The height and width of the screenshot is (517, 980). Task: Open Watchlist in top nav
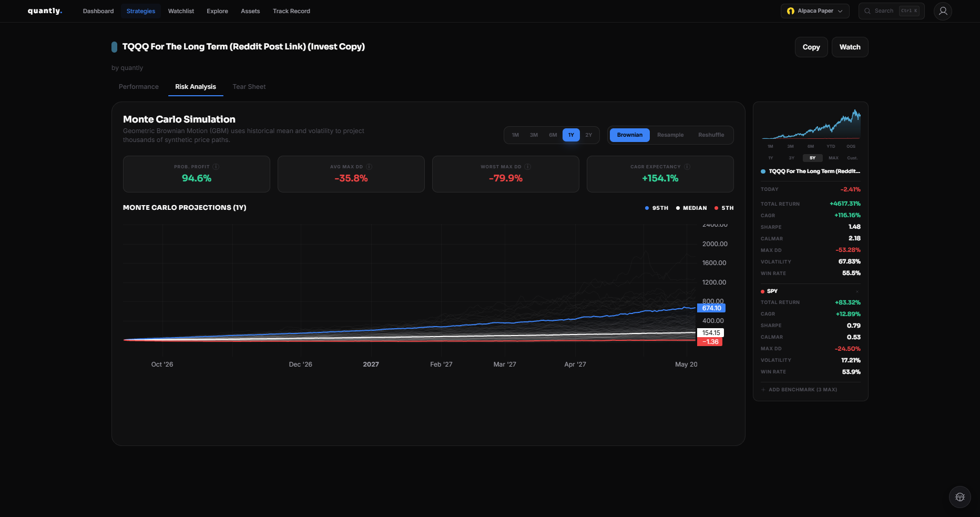tap(181, 11)
